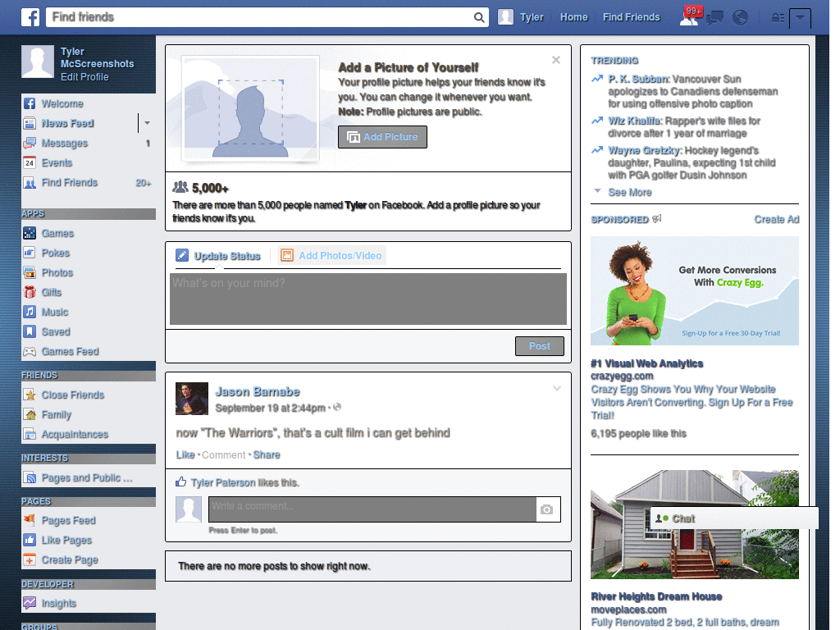Screen dimensions: 840x630
Task: Click the Close Friends star icon
Action: pos(30,395)
